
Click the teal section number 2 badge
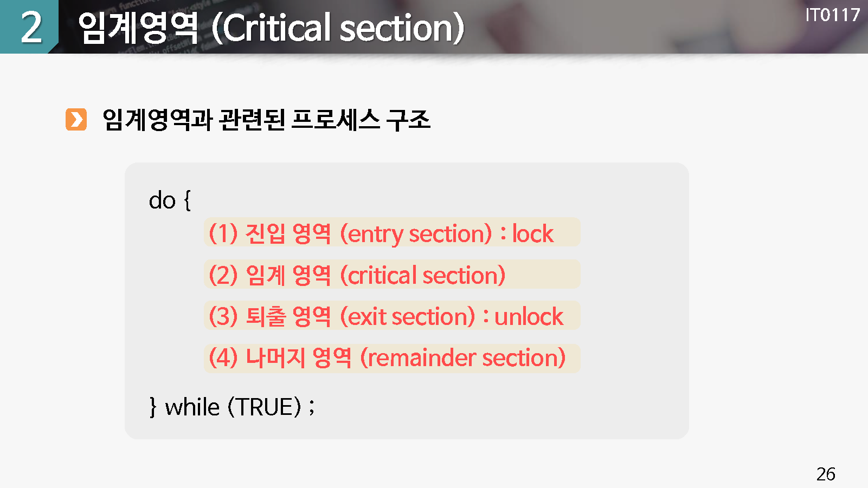pos(30,27)
